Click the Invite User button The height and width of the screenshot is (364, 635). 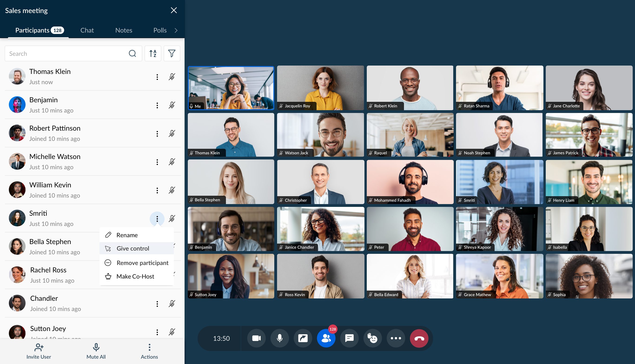(39, 351)
